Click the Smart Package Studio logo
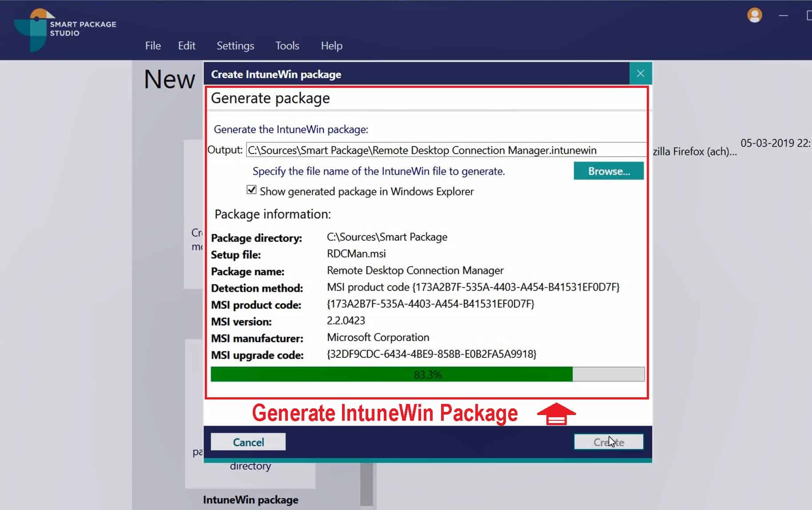 (x=64, y=29)
